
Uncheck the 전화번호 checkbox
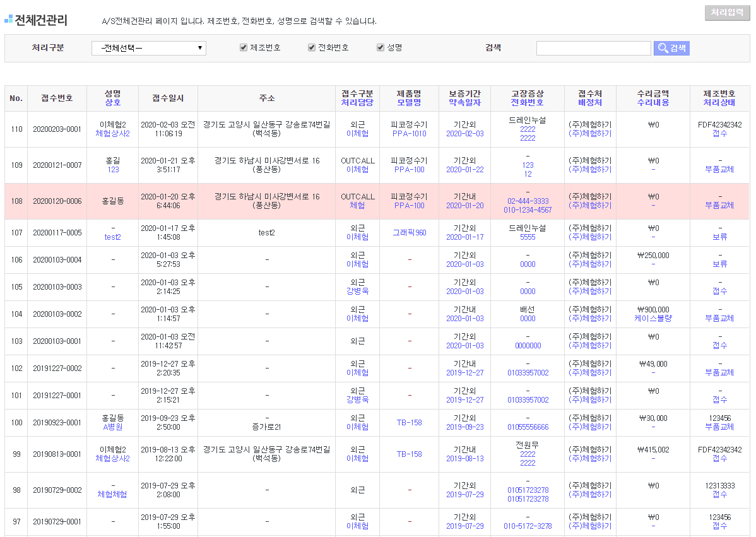click(311, 47)
